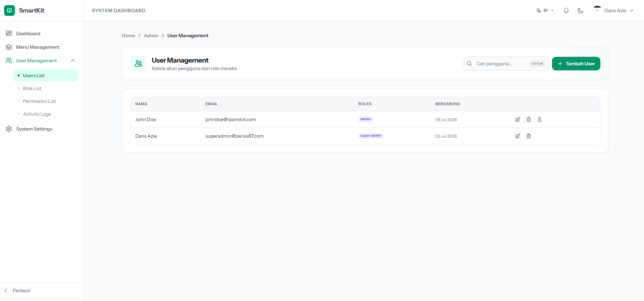Click Kelola akun pengguna subtitle text
The height and width of the screenshot is (301, 644).
[x=194, y=68]
